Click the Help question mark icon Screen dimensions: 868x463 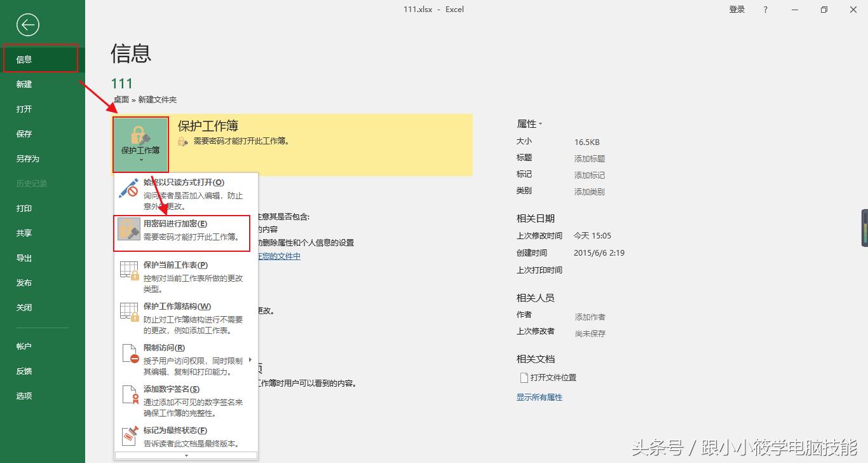tap(765, 10)
